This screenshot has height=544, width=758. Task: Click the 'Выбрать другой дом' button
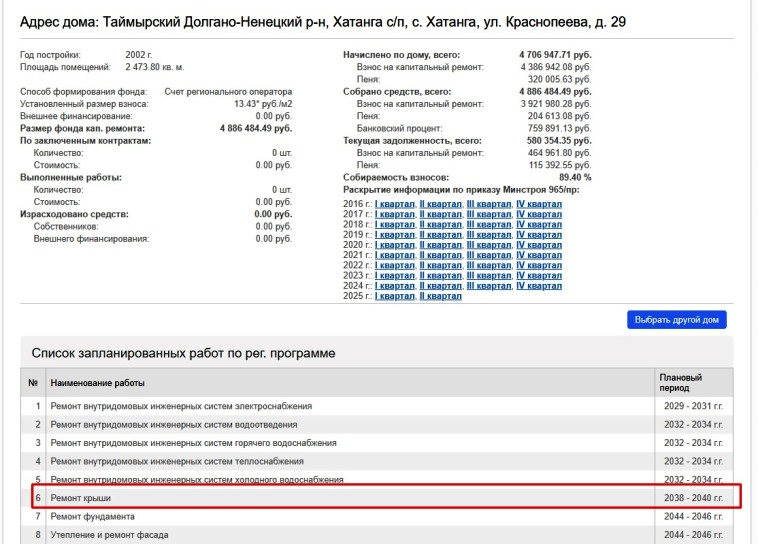point(676,320)
